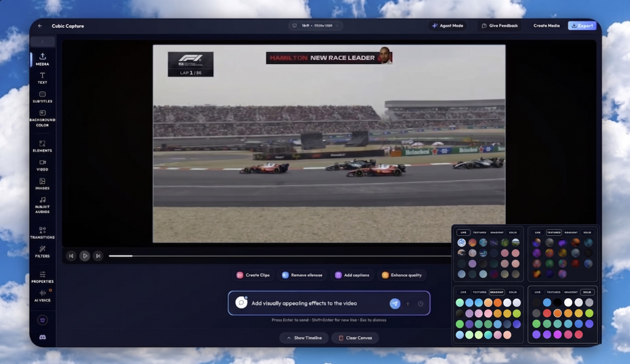This screenshot has width=630, height=364.
Task: Expand Show Timeline
Action: pos(304,338)
